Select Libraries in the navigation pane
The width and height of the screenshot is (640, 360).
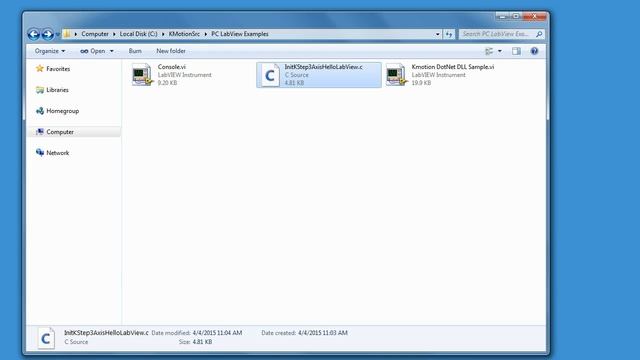click(x=57, y=90)
